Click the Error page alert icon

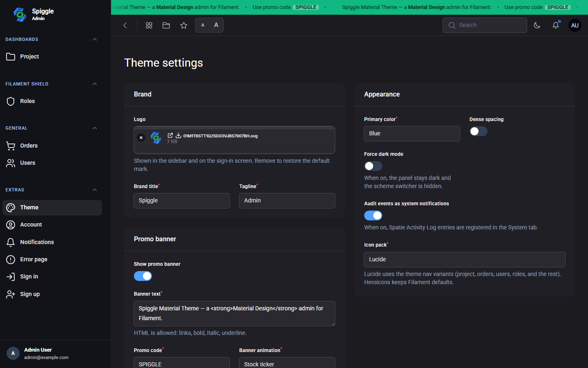(11, 259)
